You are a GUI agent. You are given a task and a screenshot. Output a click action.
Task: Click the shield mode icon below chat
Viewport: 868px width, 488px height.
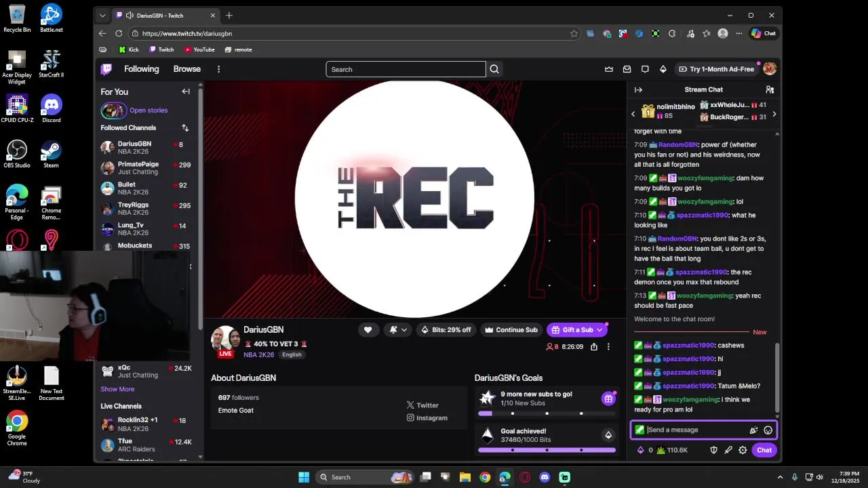click(713, 450)
